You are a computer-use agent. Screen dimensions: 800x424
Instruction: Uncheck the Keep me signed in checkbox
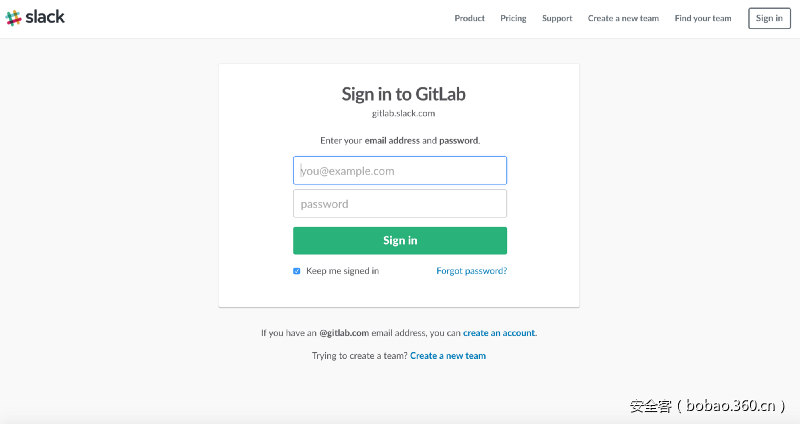click(x=297, y=271)
